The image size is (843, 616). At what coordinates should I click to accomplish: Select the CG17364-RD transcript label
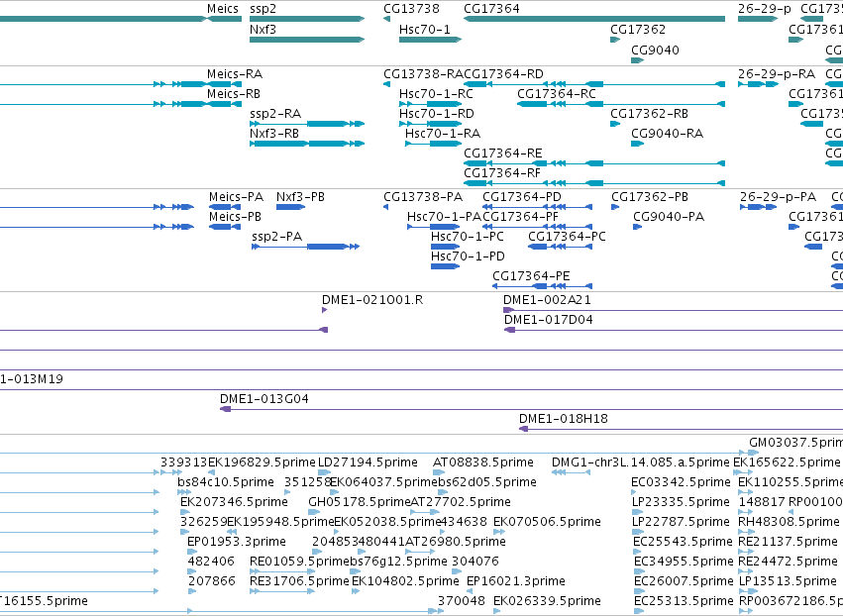click(503, 73)
